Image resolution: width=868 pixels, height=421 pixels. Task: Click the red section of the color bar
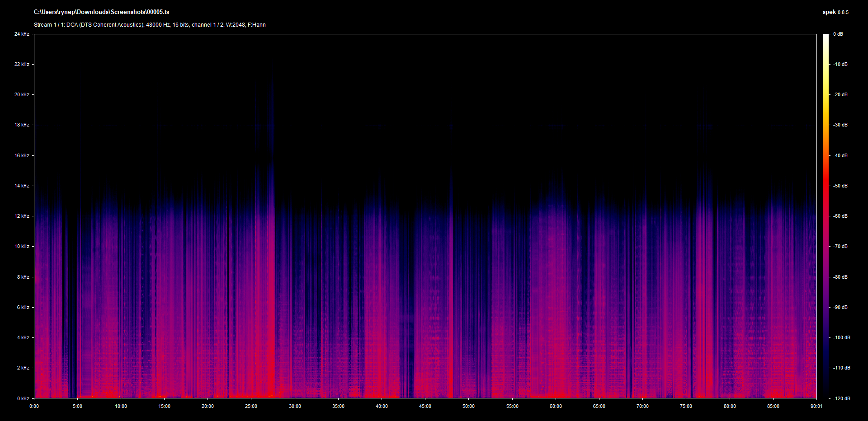click(826, 190)
